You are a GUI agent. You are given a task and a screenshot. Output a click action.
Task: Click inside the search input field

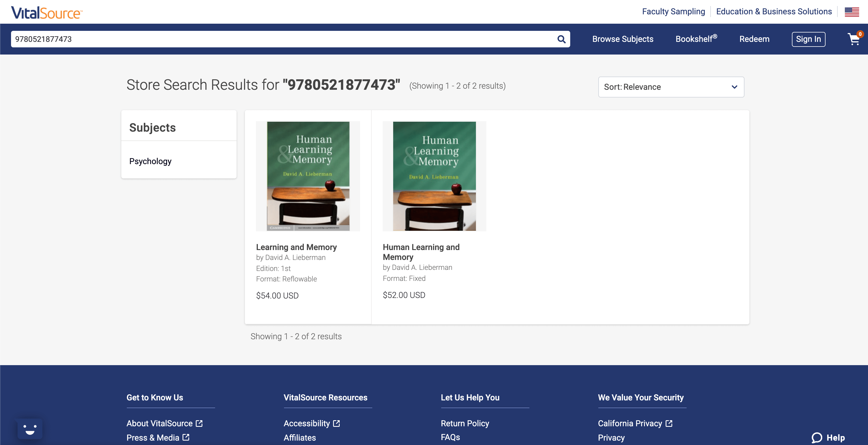point(270,39)
